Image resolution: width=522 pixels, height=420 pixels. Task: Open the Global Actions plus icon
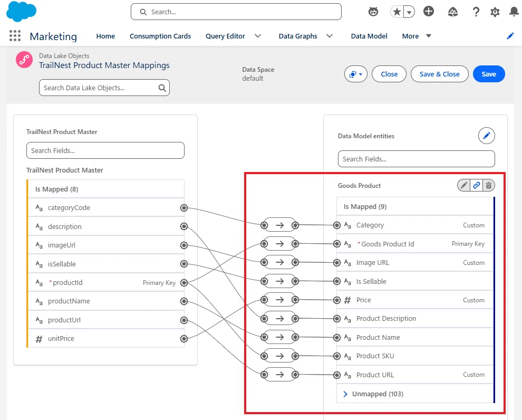(x=429, y=11)
